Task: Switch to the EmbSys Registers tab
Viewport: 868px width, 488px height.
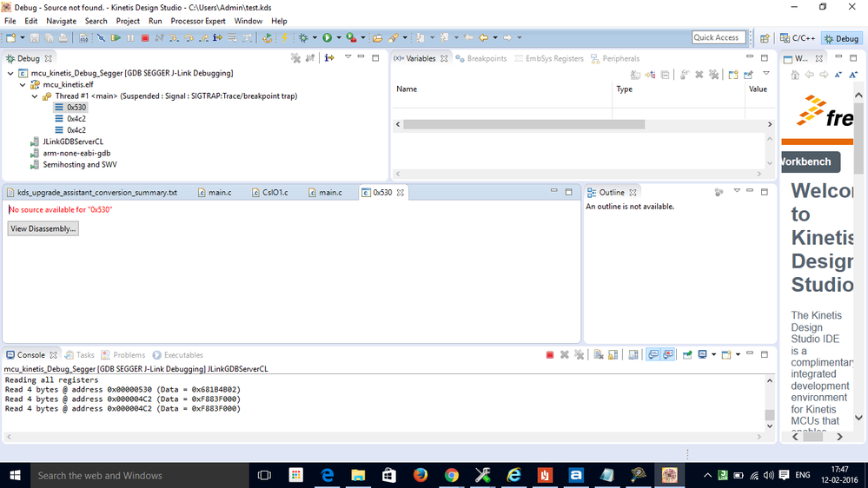Action: click(548, 59)
